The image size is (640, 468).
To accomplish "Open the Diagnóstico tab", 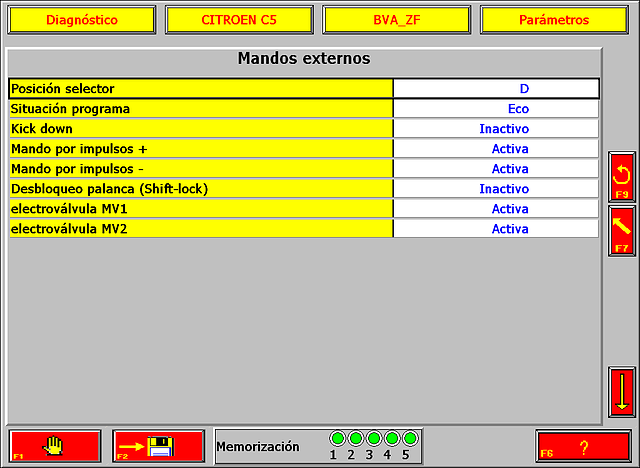I will pos(82,20).
